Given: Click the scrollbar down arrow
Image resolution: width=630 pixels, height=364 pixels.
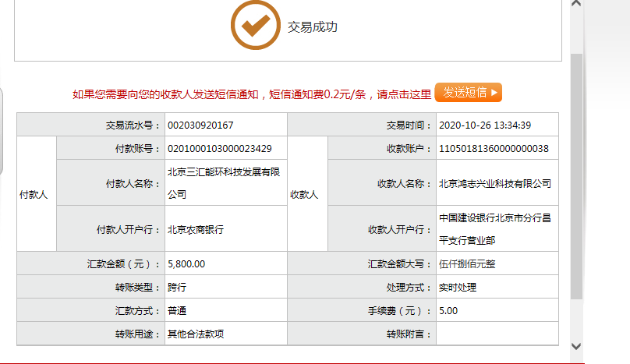Looking at the screenshot, I should point(576,345).
